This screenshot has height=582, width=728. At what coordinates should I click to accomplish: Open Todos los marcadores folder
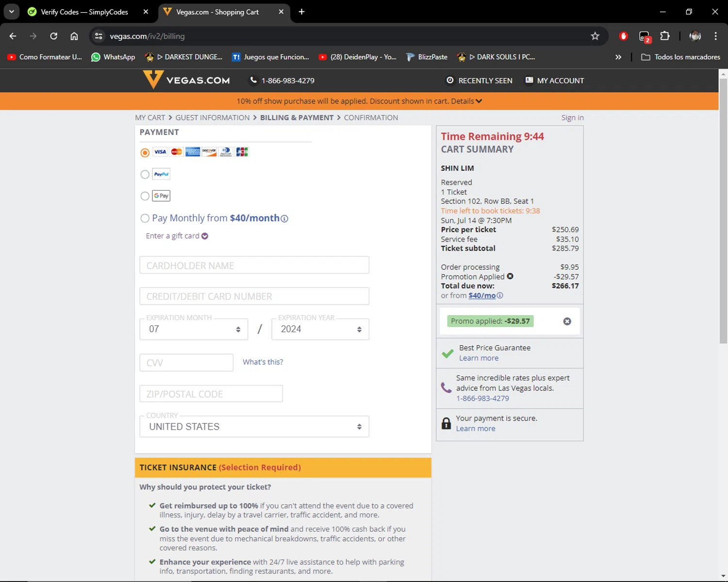pyautogui.click(x=680, y=57)
